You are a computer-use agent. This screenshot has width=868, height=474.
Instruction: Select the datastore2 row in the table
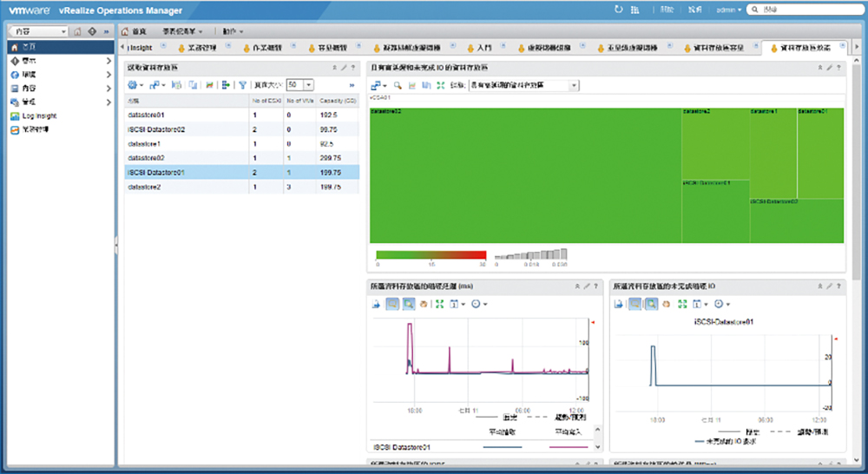pyautogui.click(x=242, y=188)
